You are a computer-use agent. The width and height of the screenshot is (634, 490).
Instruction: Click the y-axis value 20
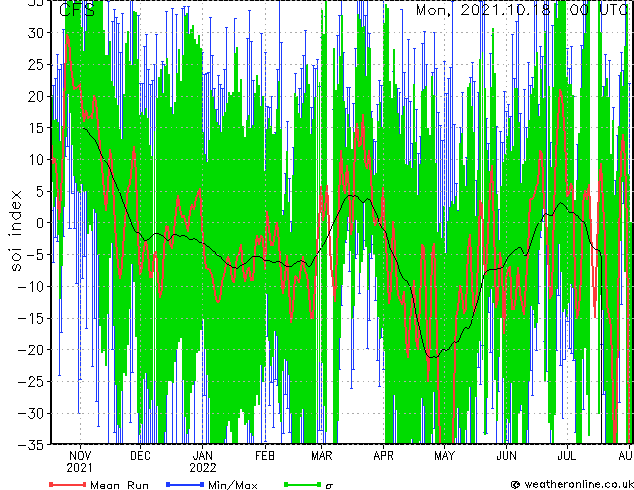coord(36,96)
